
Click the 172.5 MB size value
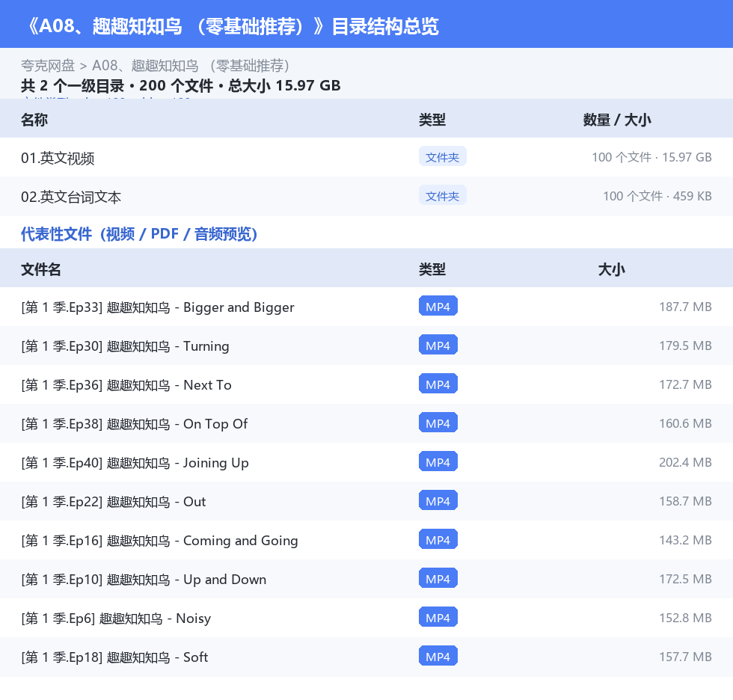[685, 579]
